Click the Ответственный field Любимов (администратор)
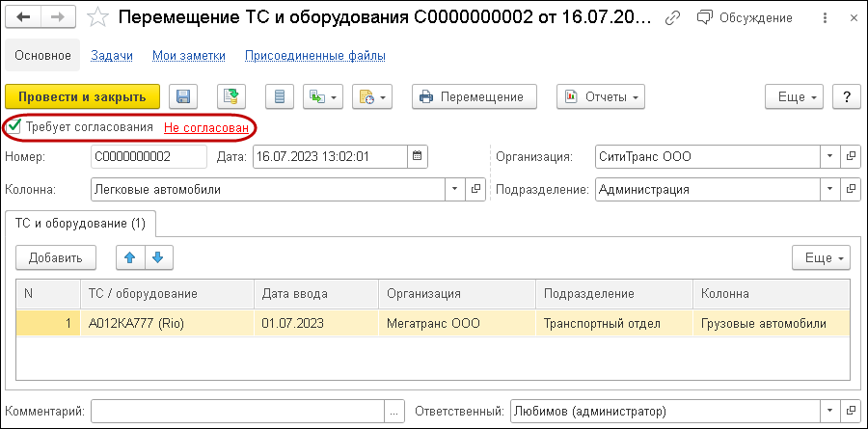The height and width of the screenshot is (429, 868). [x=665, y=412]
